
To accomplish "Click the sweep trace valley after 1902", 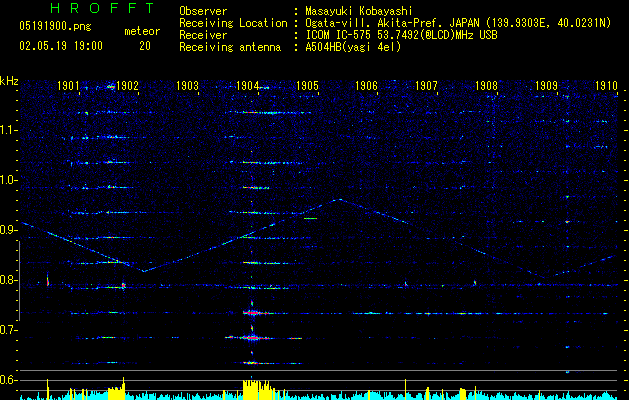I will click(144, 271).
